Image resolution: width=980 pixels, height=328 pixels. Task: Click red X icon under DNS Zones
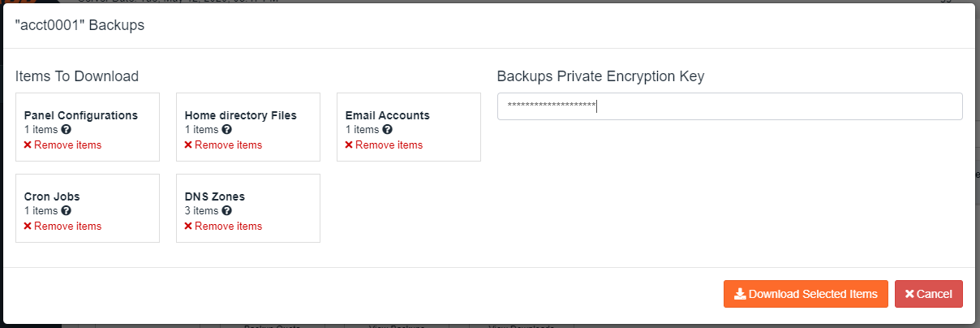pyautogui.click(x=188, y=227)
